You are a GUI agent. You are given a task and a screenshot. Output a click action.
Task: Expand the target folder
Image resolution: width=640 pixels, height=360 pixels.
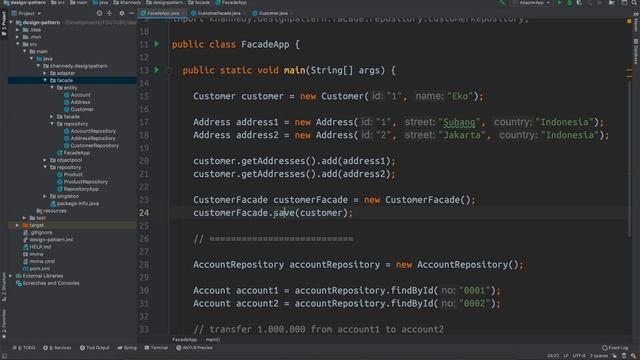pyautogui.click(x=18, y=225)
